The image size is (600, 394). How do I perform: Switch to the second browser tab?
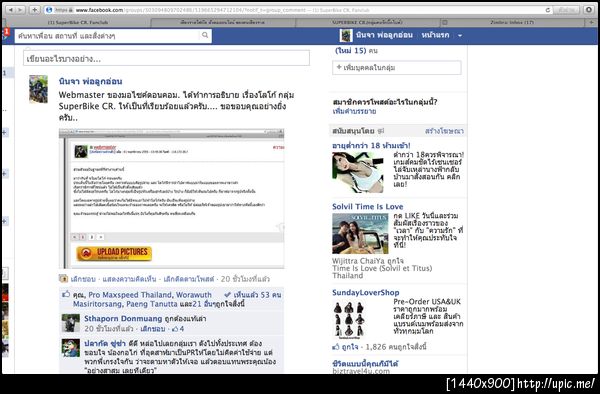[x=223, y=23]
